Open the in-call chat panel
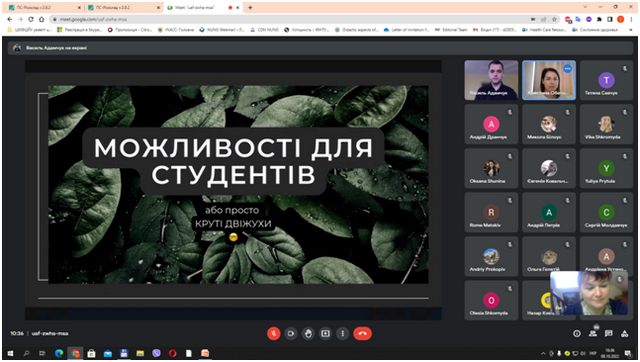 coord(609,333)
